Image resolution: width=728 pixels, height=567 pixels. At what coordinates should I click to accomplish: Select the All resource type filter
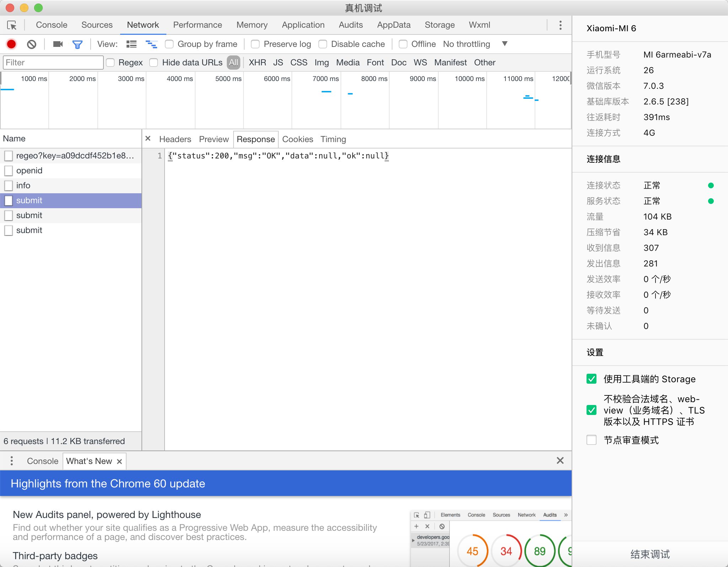234,63
